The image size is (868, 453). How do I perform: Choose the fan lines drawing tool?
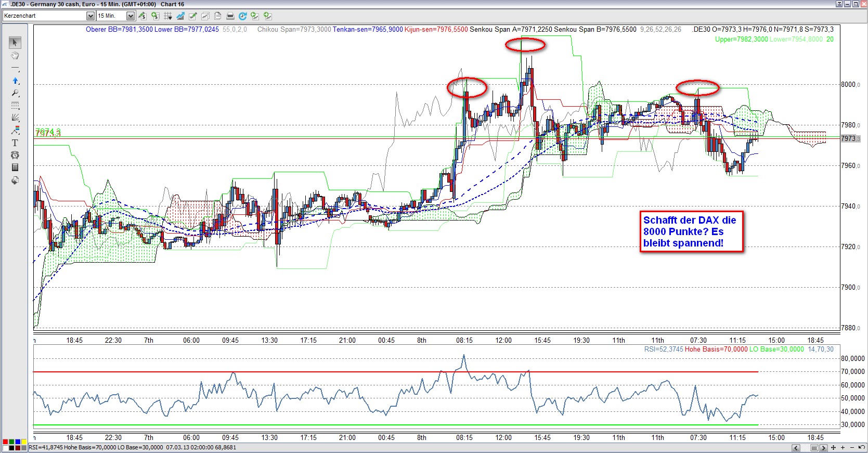pos(15,118)
